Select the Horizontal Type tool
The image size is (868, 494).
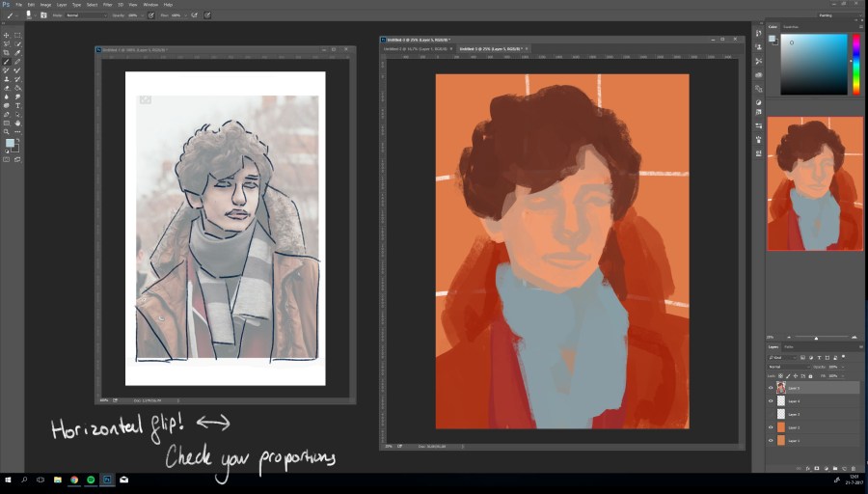click(x=17, y=106)
